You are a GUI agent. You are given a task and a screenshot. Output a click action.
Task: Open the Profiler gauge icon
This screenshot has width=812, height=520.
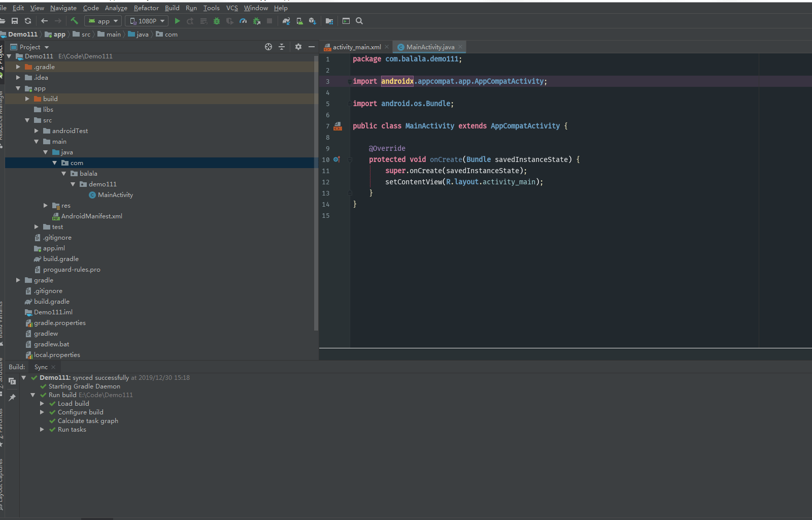(243, 21)
